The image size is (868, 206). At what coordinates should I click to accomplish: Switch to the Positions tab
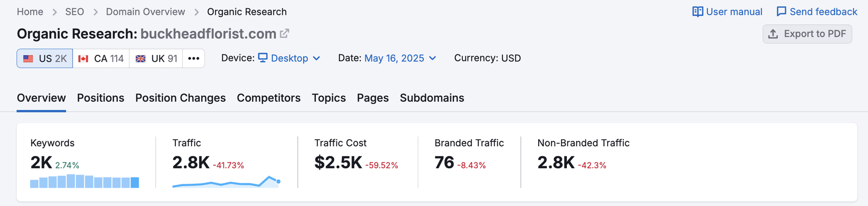(100, 98)
